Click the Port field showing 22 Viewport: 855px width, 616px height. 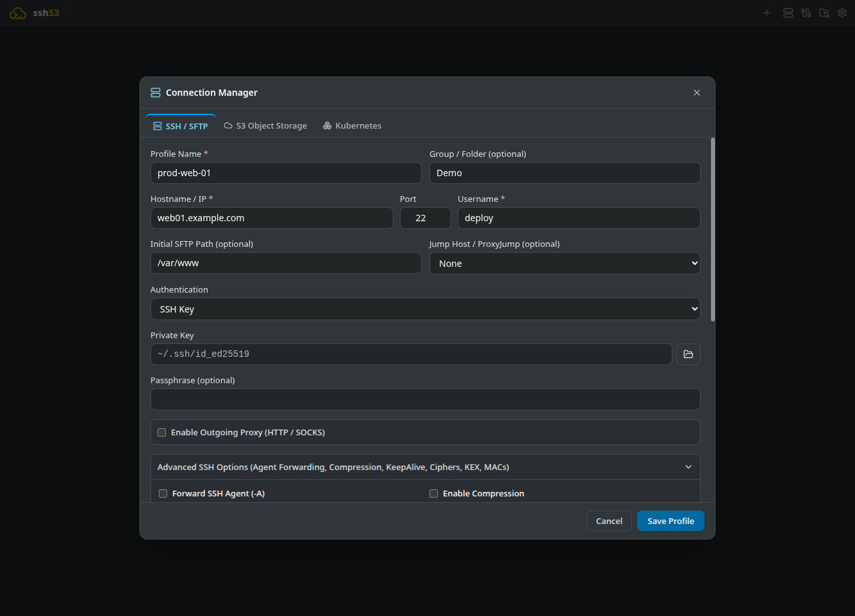click(x=426, y=218)
